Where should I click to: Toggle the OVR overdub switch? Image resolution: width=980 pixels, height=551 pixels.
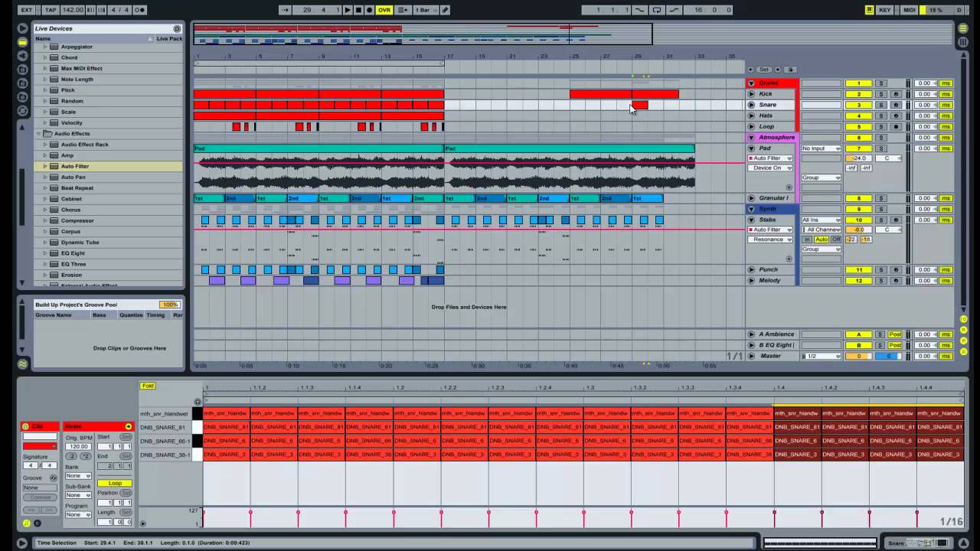click(x=384, y=10)
